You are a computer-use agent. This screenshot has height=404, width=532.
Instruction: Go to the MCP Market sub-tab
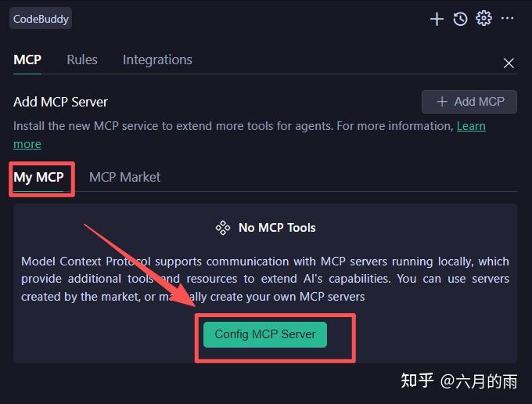point(125,177)
